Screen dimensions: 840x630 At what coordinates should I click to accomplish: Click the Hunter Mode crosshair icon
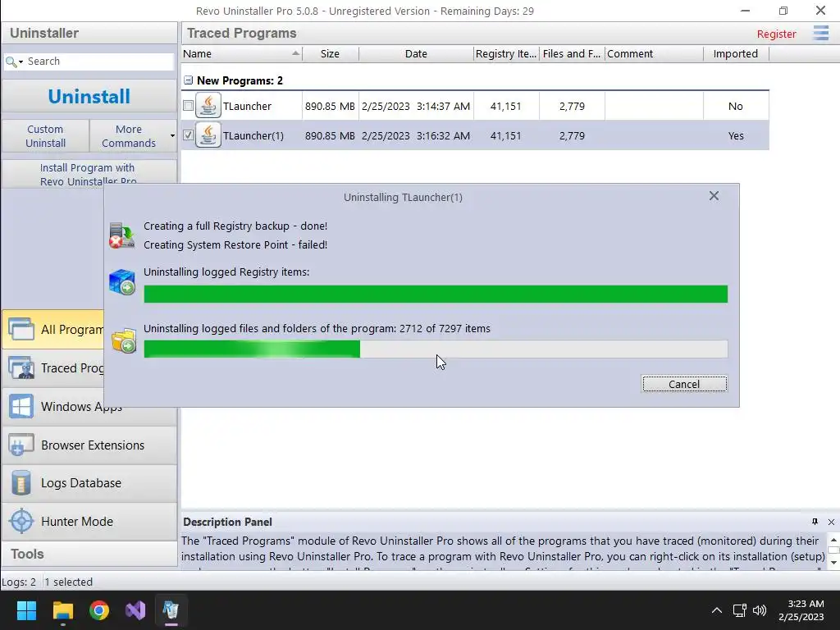click(21, 521)
